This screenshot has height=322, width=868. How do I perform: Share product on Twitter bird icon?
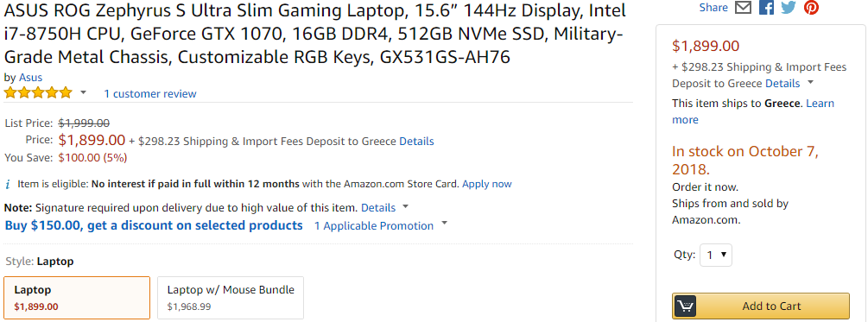click(789, 8)
